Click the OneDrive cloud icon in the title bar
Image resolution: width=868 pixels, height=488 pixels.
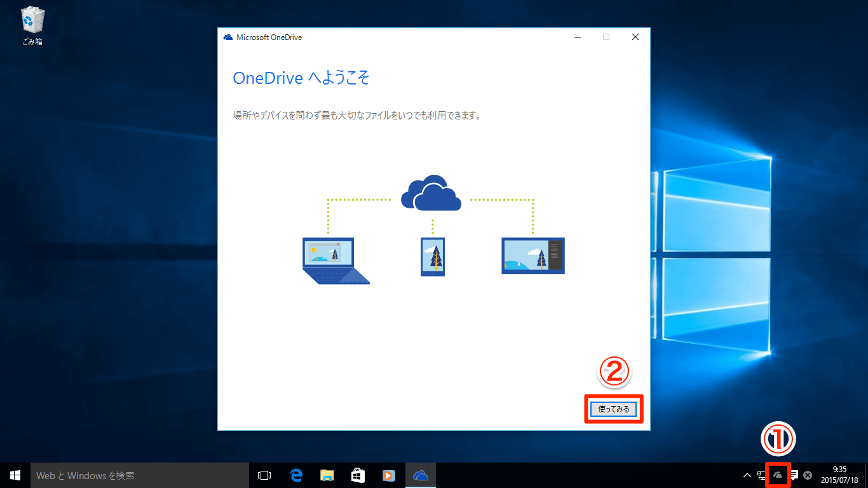pos(228,37)
